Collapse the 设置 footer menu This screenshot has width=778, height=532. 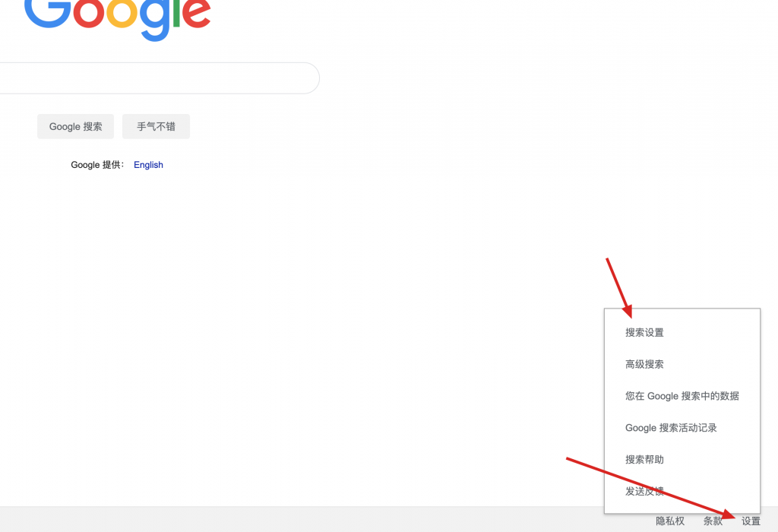(x=751, y=521)
